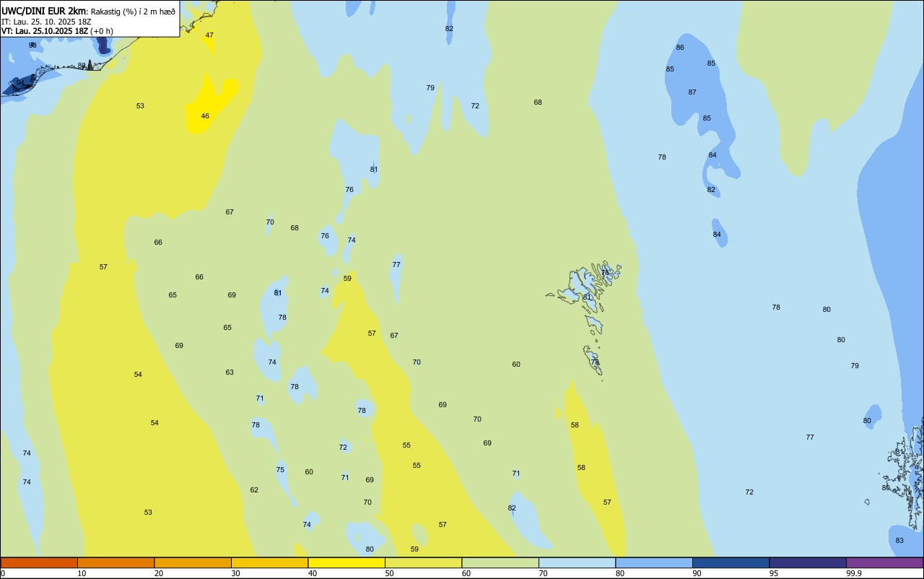The image size is (924, 579).
Task: Click the legend scale label 40
Action: coord(313,573)
